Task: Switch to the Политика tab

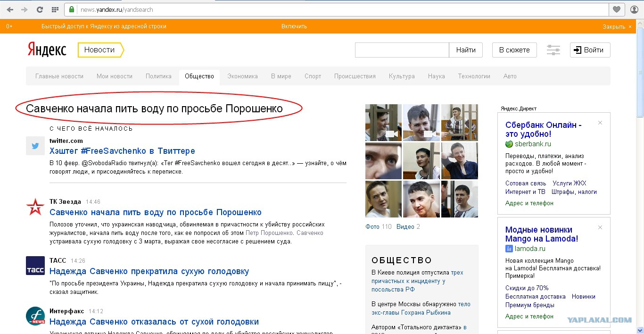Action: [x=158, y=76]
